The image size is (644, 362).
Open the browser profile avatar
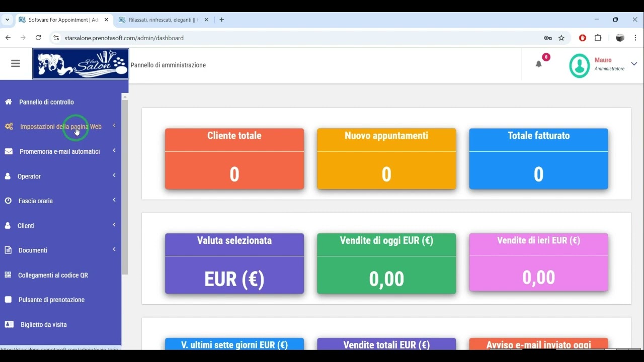620,38
